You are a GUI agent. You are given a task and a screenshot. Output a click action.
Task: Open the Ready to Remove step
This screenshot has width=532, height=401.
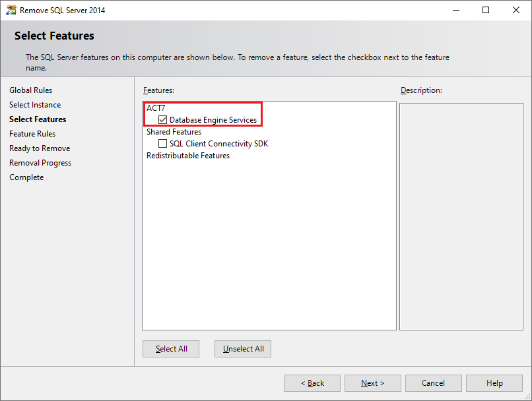click(39, 148)
